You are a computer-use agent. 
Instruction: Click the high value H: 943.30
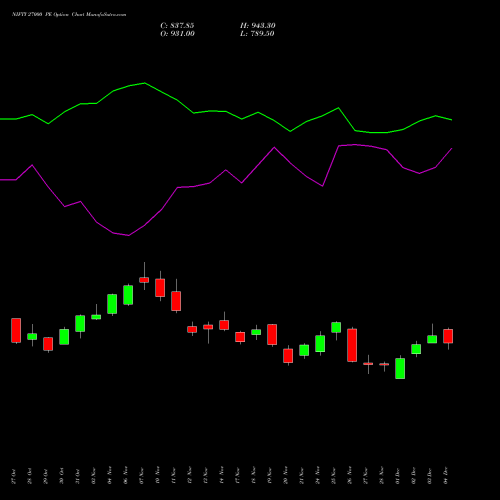click(258, 26)
